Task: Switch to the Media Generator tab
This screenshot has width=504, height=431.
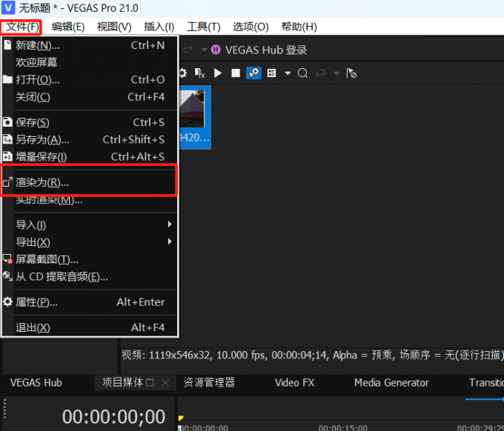Action: click(x=391, y=383)
